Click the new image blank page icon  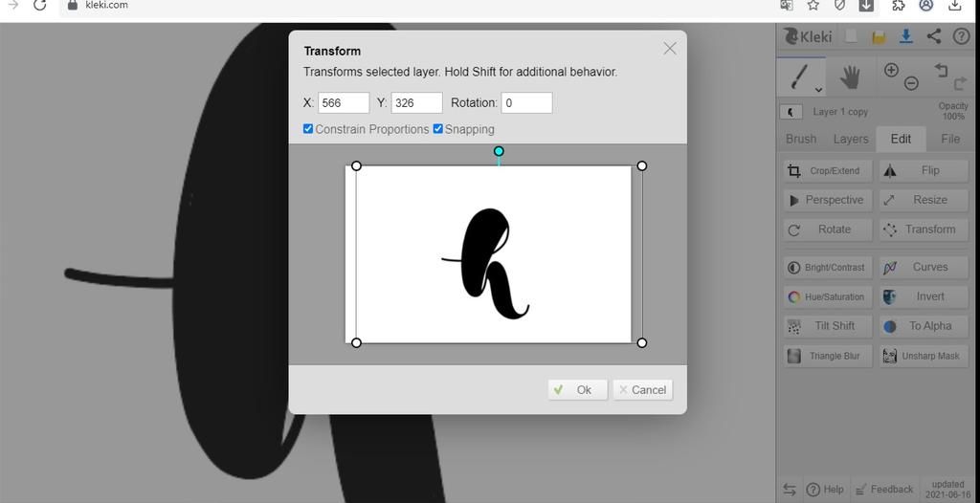pos(851,36)
